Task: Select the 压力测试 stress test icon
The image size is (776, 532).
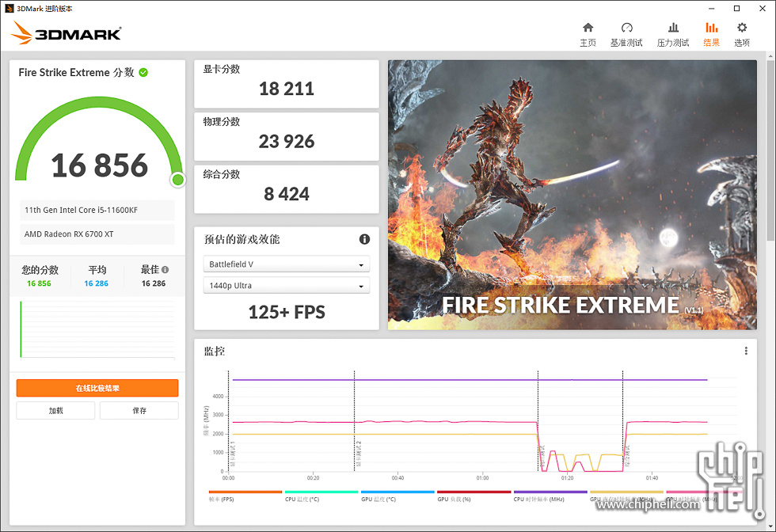Action: point(672,32)
